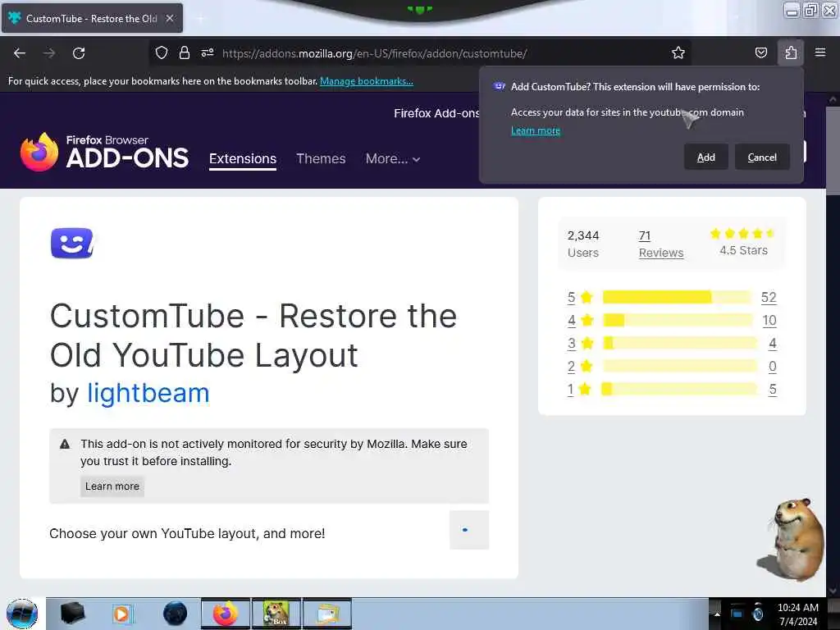Open the 1-star reviews row link

(580, 390)
